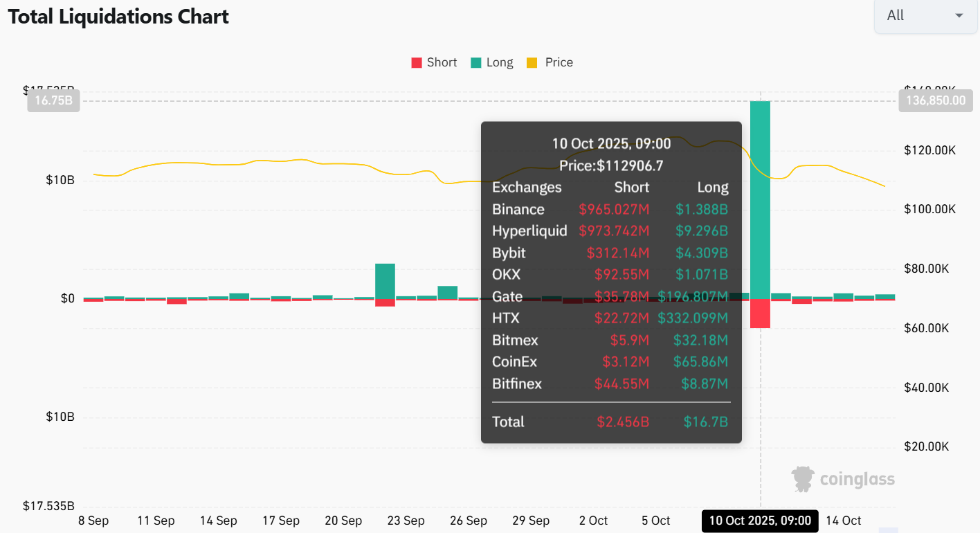The image size is (980, 533).
Task: Click the "10 Oct 2025, 09:00" axis marker
Action: tap(759, 521)
